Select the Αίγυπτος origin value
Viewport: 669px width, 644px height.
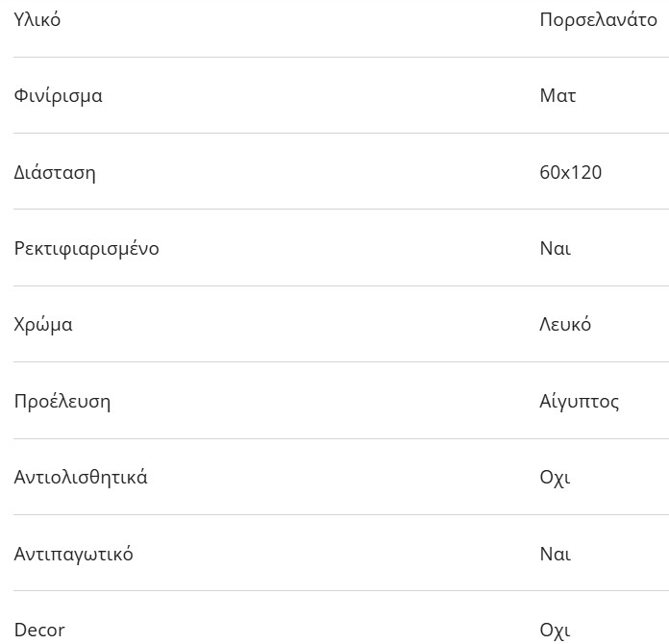point(579,401)
